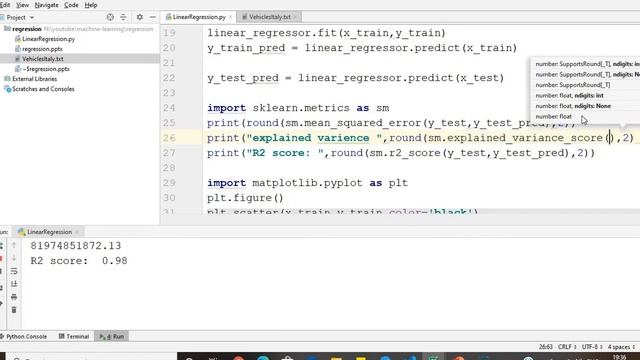Close the LinearRegression.py editor tab
This screenshot has width=640, height=360.
(x=230, y=17)
